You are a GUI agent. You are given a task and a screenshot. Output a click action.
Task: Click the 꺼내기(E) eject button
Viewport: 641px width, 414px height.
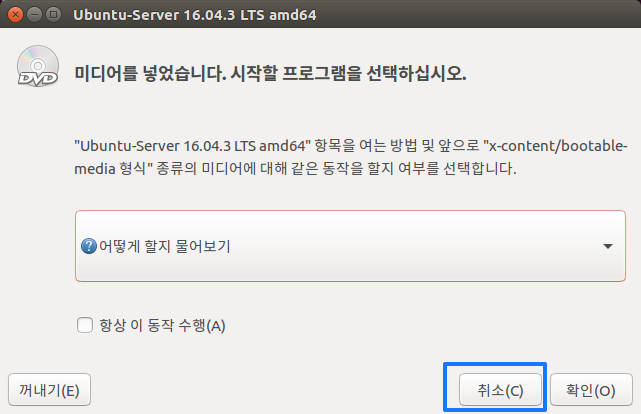[49, 390]
